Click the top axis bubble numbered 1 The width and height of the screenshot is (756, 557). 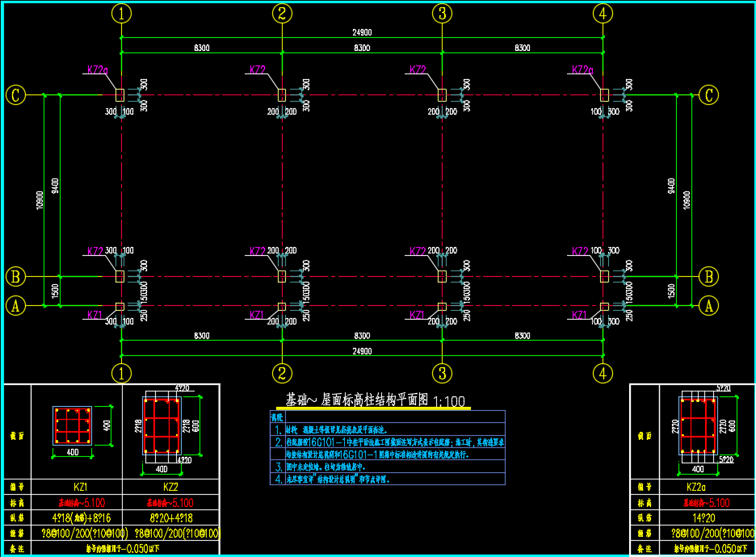[x=121, y=13]
